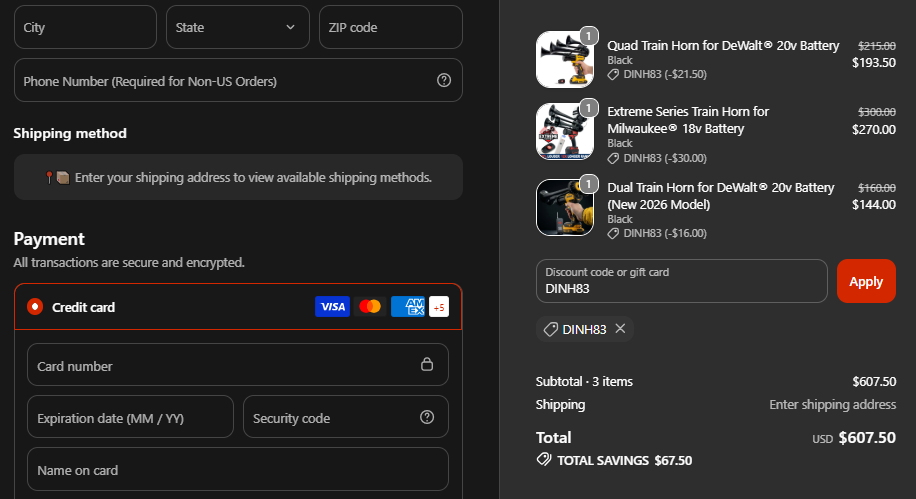Screen dimensions: 916x499
Task: Open the State dropdown
Action: tap(238, 27)
